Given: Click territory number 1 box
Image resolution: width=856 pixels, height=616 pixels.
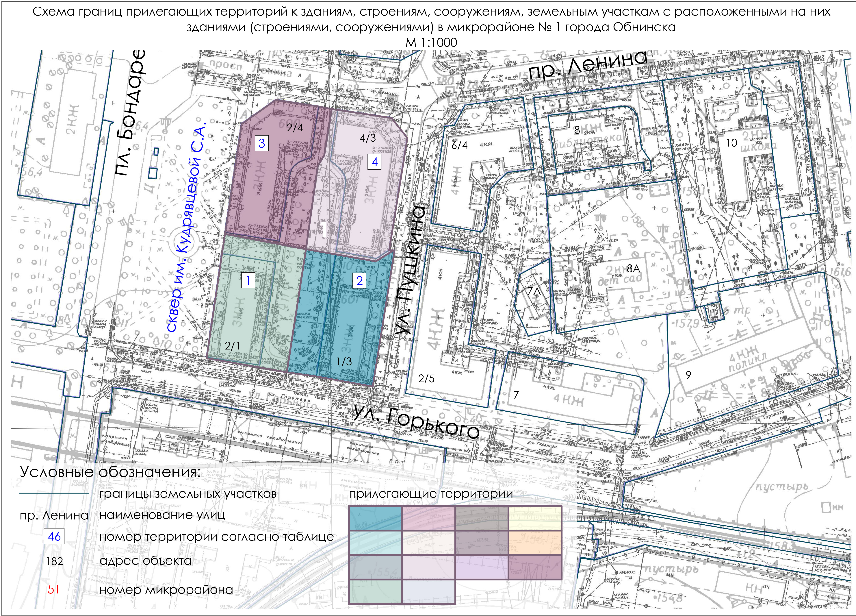Looking at the screenshot, I should click(x=248, y=280).
